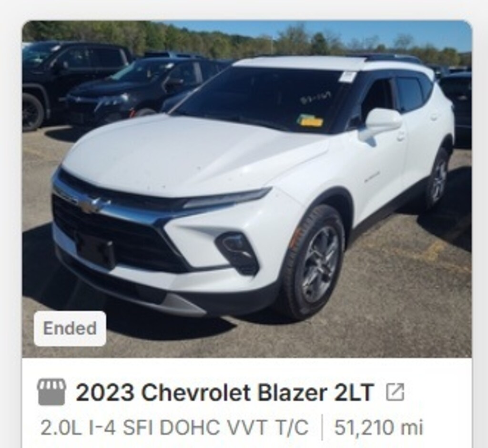
Task: Select the Ended status badge
Action: tap(70, 328)
